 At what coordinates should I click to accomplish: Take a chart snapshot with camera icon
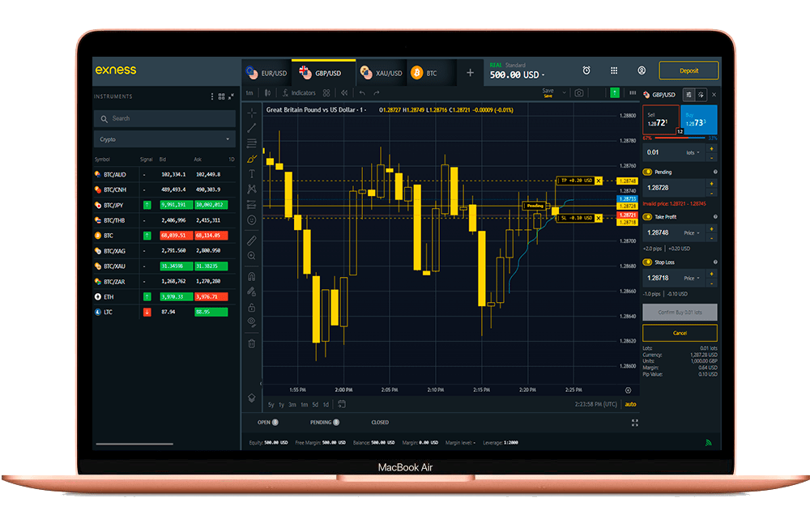click(579, 93)
